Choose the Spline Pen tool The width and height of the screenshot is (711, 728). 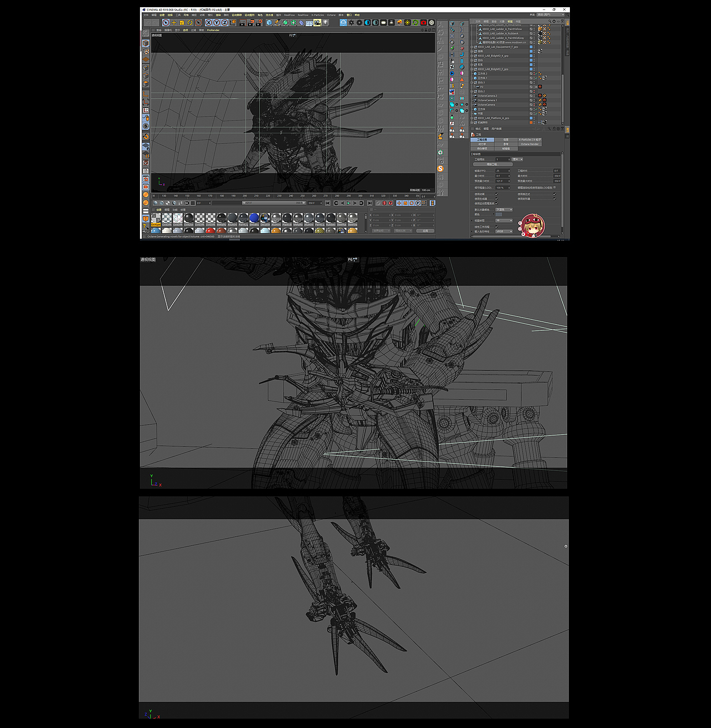pyautogui.click(x=277, y=23)
